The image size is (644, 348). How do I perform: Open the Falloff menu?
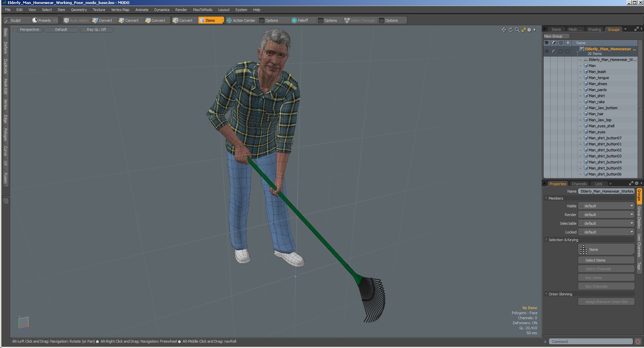300,20
